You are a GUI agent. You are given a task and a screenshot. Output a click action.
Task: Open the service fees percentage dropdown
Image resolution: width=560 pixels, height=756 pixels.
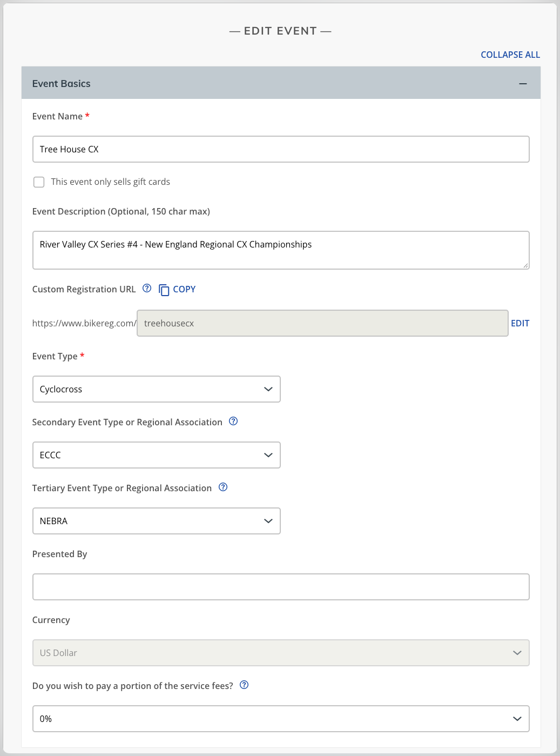(x=281, y=719)
